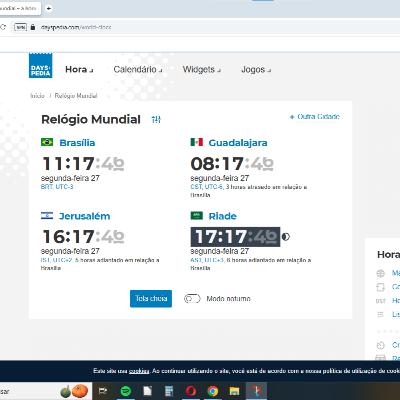
Task: Open Calculator from the taskbar
Action: point(169,391)
